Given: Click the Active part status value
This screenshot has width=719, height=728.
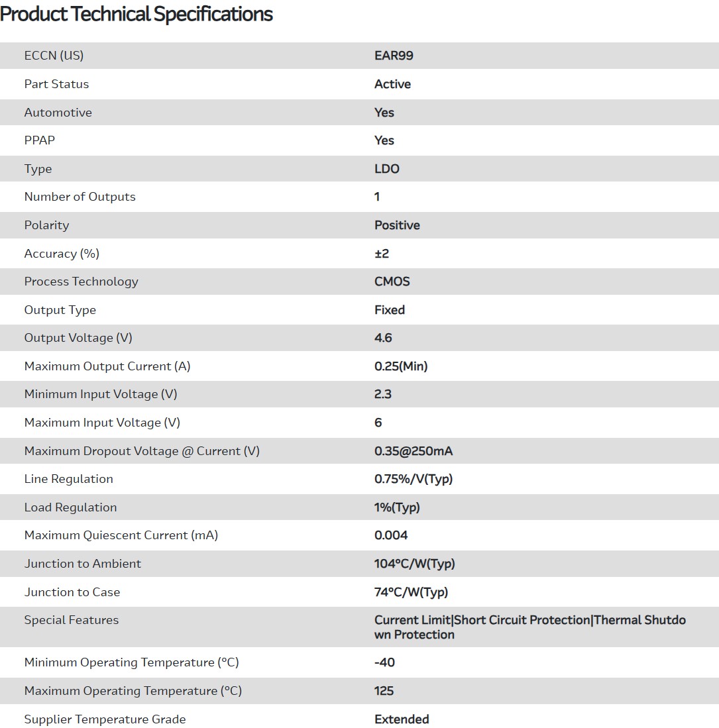Looking at the screenshot, I should [x=392, y=84].
